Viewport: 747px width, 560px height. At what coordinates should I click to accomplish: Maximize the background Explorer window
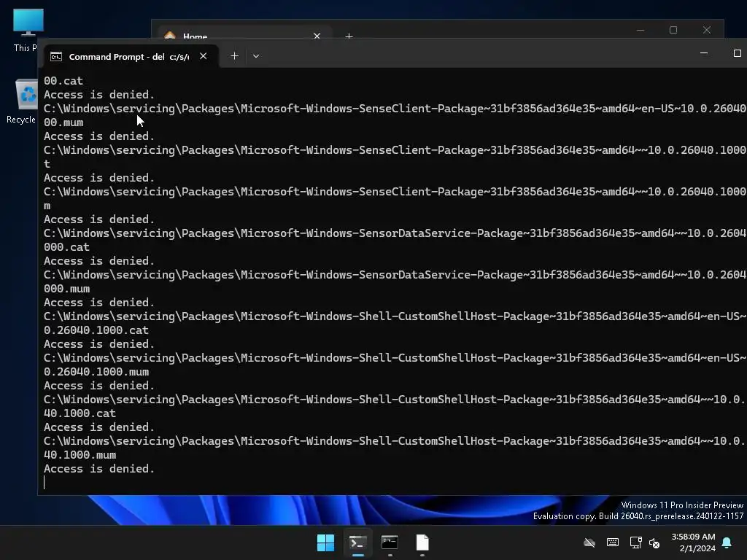point(673,30)
